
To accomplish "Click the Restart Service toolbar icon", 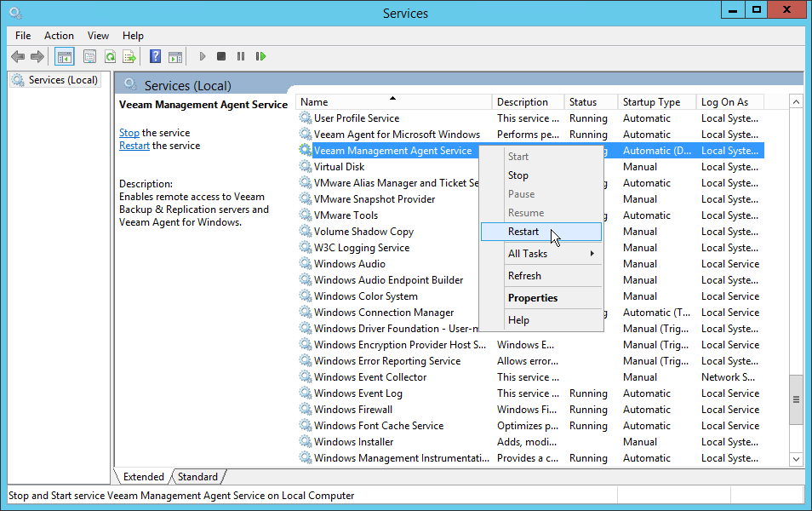I will (x=261, y=56).
